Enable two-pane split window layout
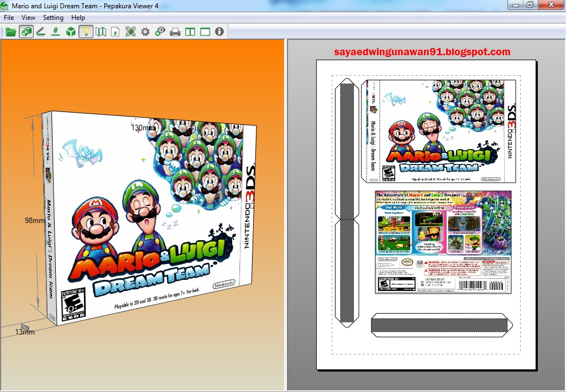This screenshot has width=566, height=392. click(x=189, y=32)
